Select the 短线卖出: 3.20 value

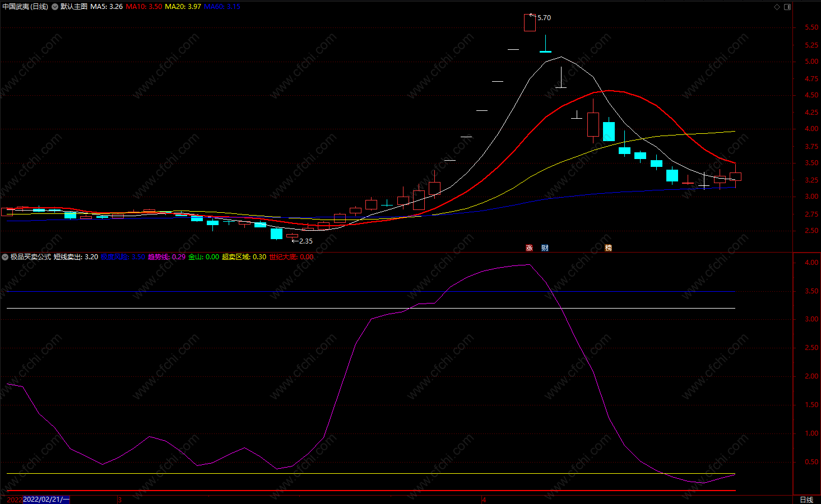(76, 257)
